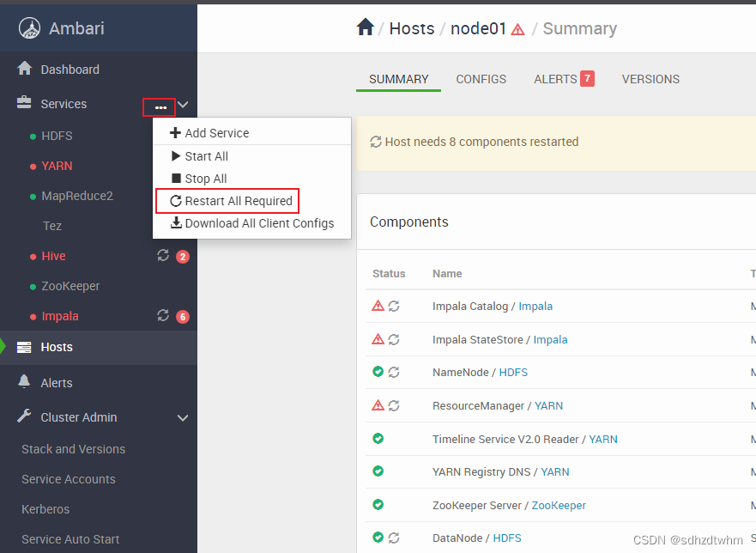
Task: Click the Hive alert count badge 2
Action: tap(182, 257)
